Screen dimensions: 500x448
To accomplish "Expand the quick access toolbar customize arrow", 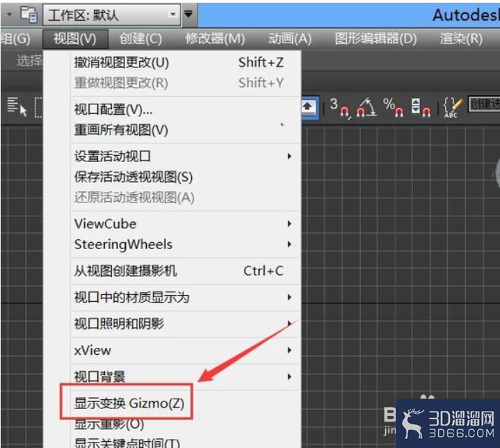I will 188,14.
